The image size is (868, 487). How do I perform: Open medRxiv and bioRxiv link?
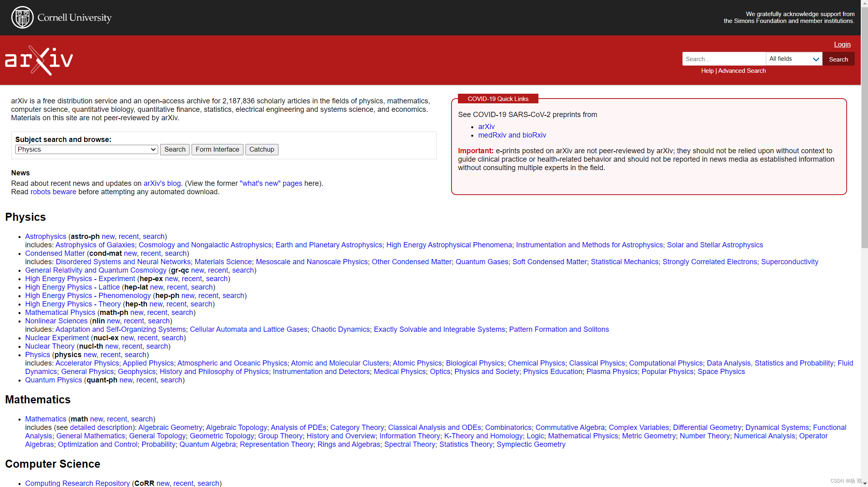[x=512, y=135]
